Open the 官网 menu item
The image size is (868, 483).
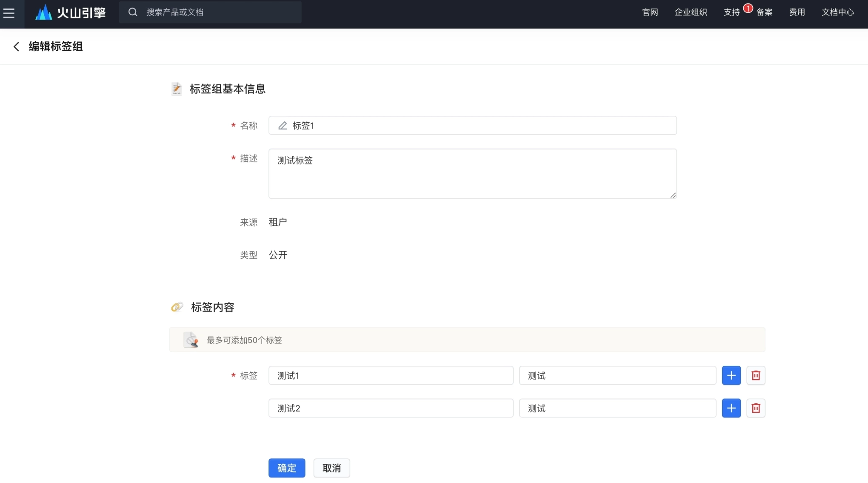click(650, 12)
